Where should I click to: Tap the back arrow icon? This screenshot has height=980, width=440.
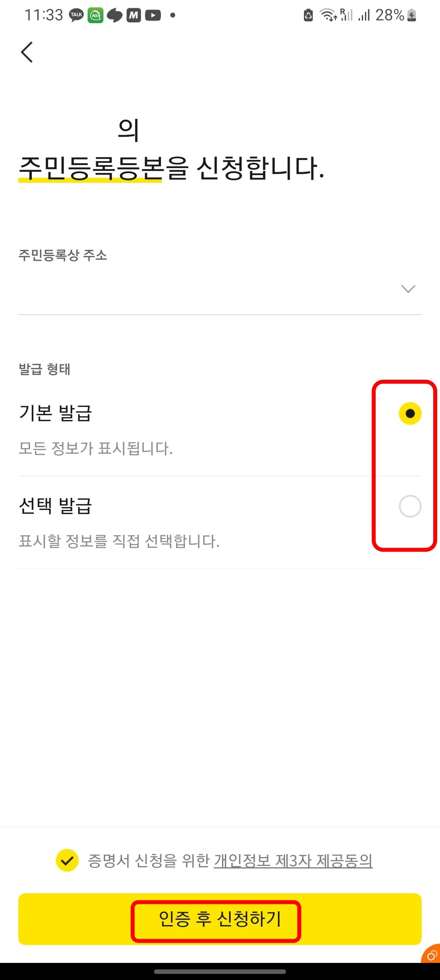click(x=27, y=52)
